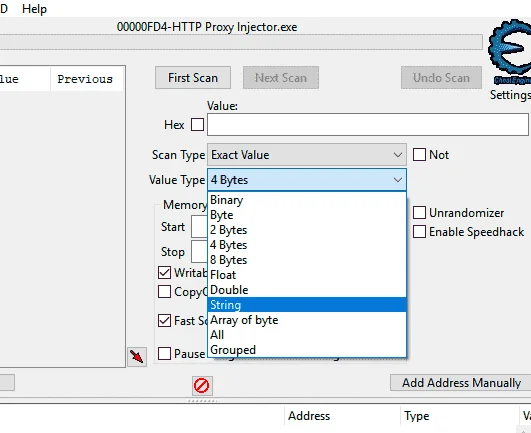This screenshot has height=433, width=531.
Task: Click the Type column header
Action: point(459,416)
